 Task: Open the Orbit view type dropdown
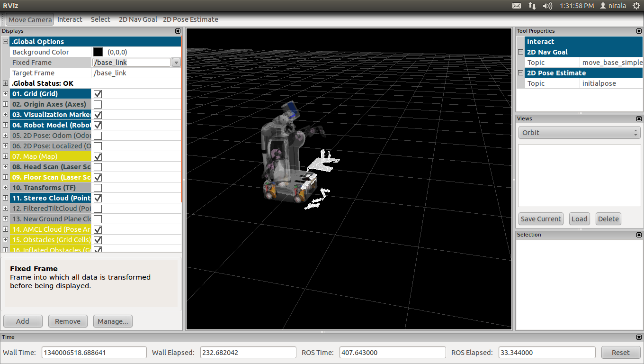pyautogui.click(x=579, y=133)
